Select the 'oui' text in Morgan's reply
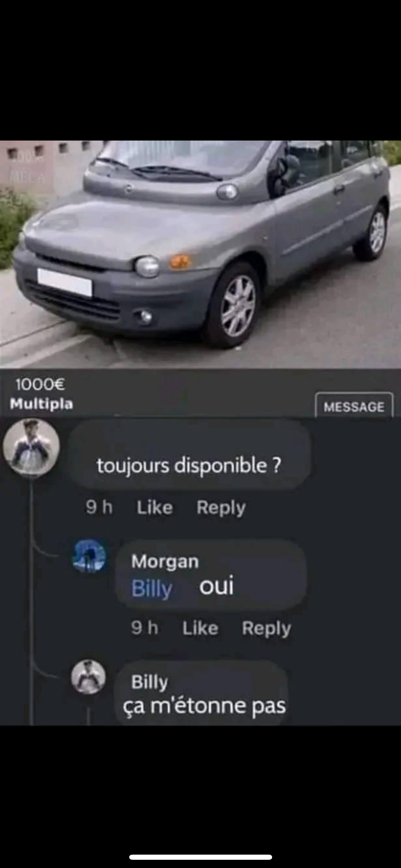 (217, 586)
